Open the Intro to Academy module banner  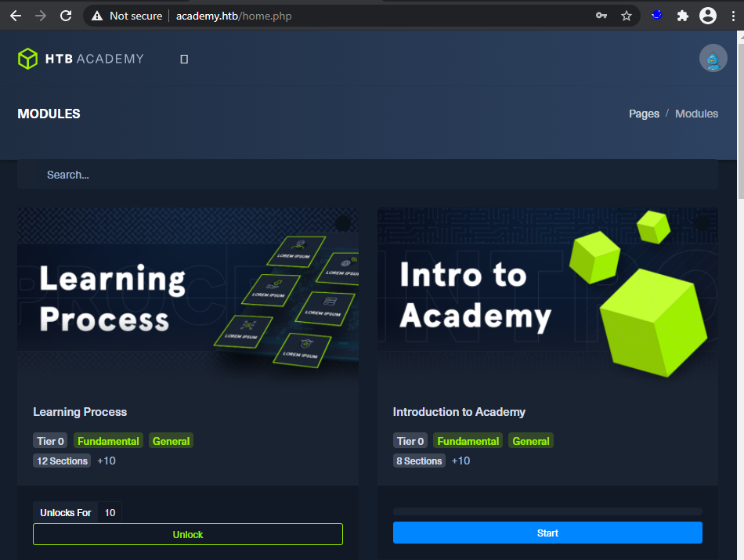click(x=547, y=298)
